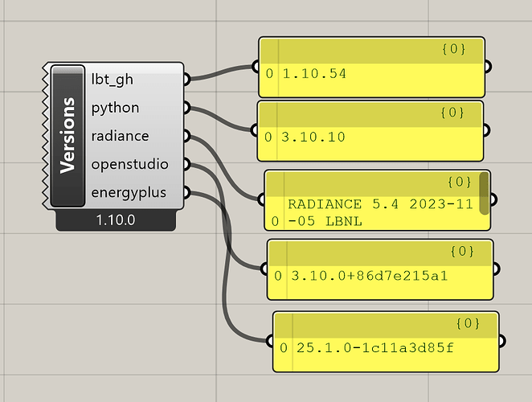Select the RADIANCE 5.4 panel text

tap(380, 212)
